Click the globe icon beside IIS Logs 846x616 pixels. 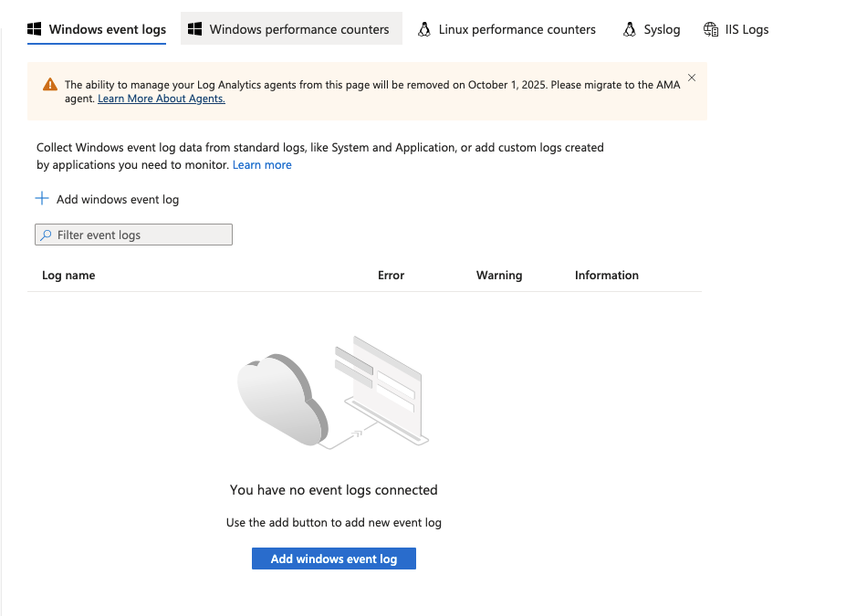(711, 29)
